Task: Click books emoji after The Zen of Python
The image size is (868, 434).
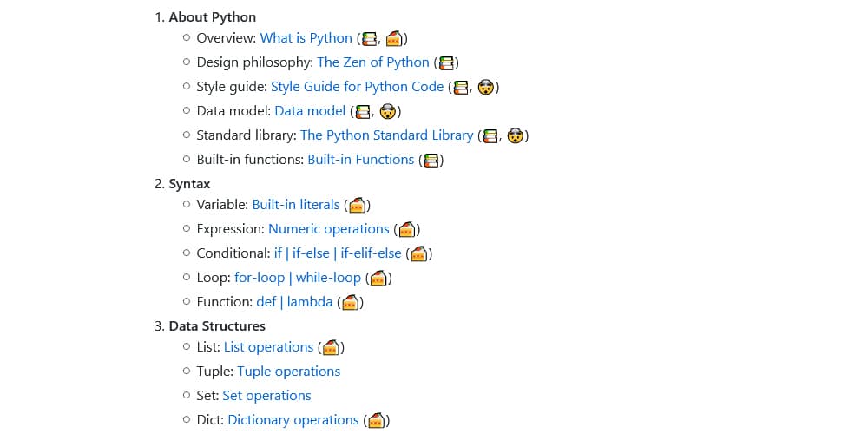Action: [x=446, y=63]
